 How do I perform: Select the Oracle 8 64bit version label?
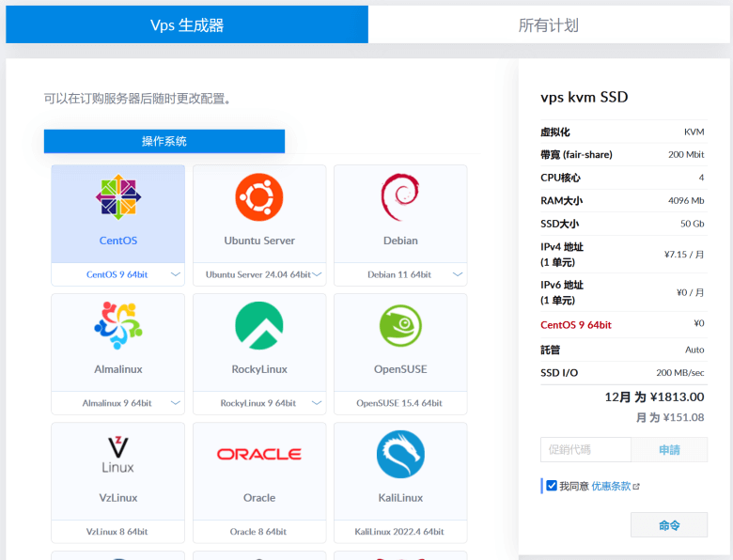pyautogui.click(x=258, y=532)
